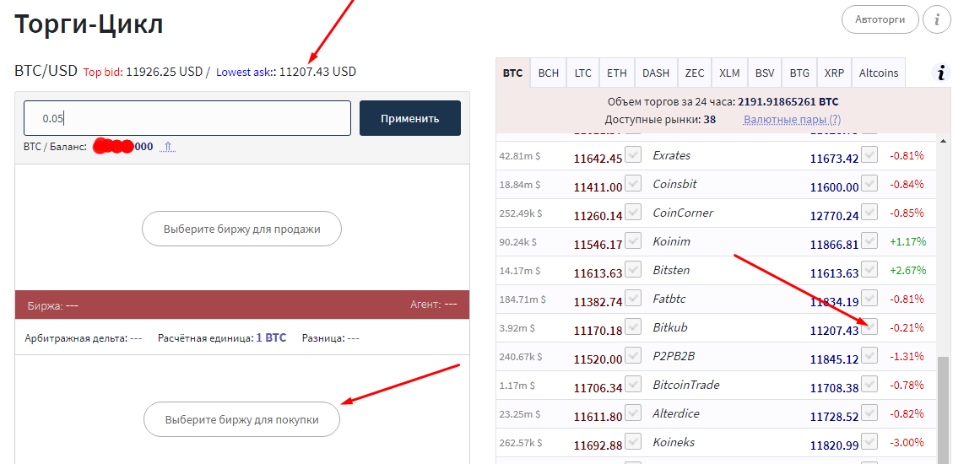
Task: Tick P2PB2B bid checkbox at 11520.00
Action: click(633, 356)
